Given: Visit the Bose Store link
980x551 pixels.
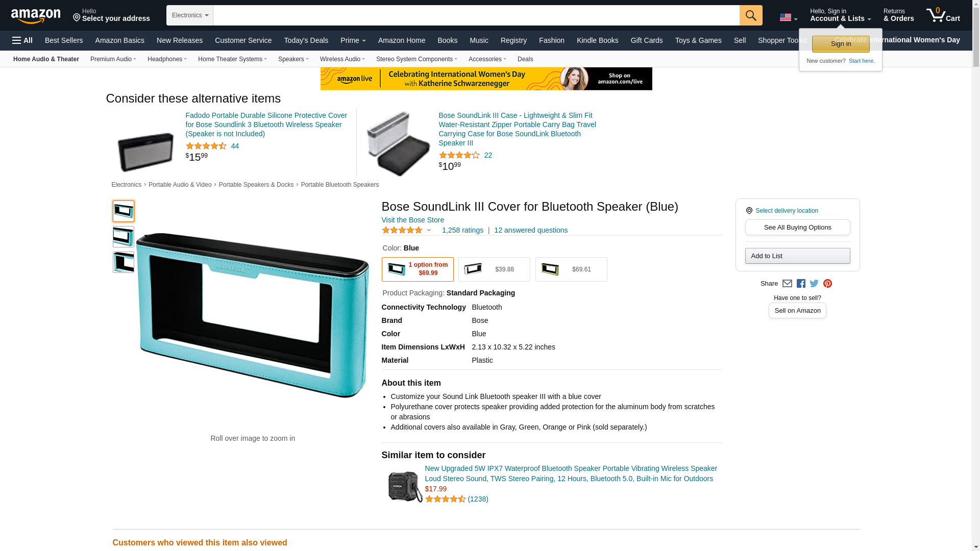Looking at the screenshot, I should click(x=413, y=220).
